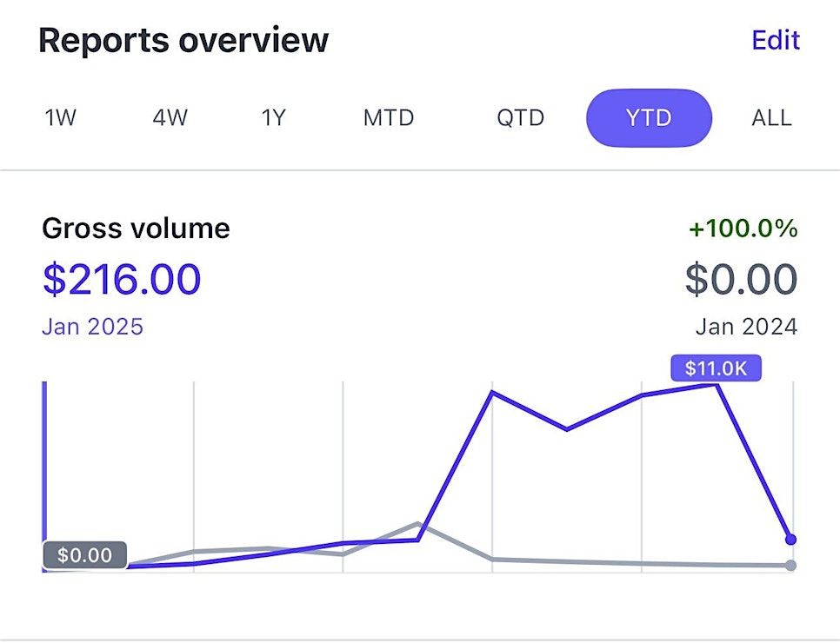Click the $216.00 gross volume amount
Screen dimensions: 840x643
pos(122,279)
